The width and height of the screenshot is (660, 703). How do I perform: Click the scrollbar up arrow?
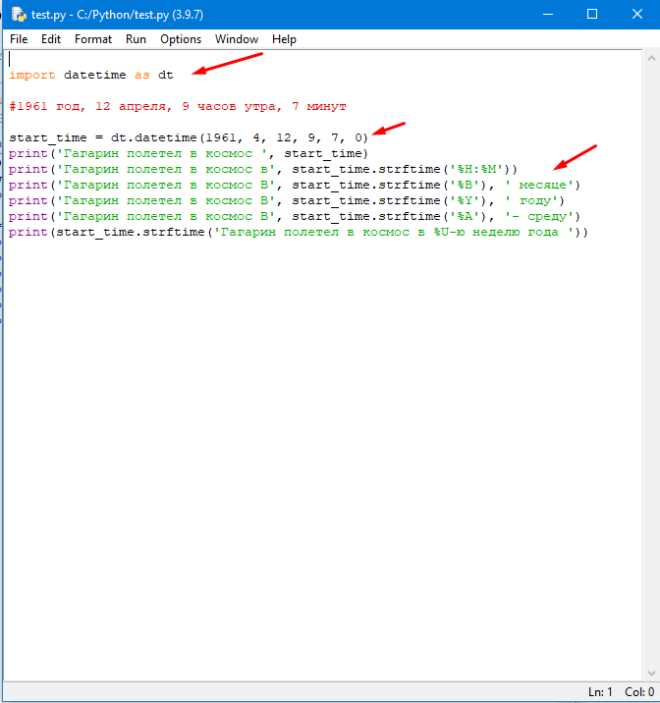pos(651,58)
